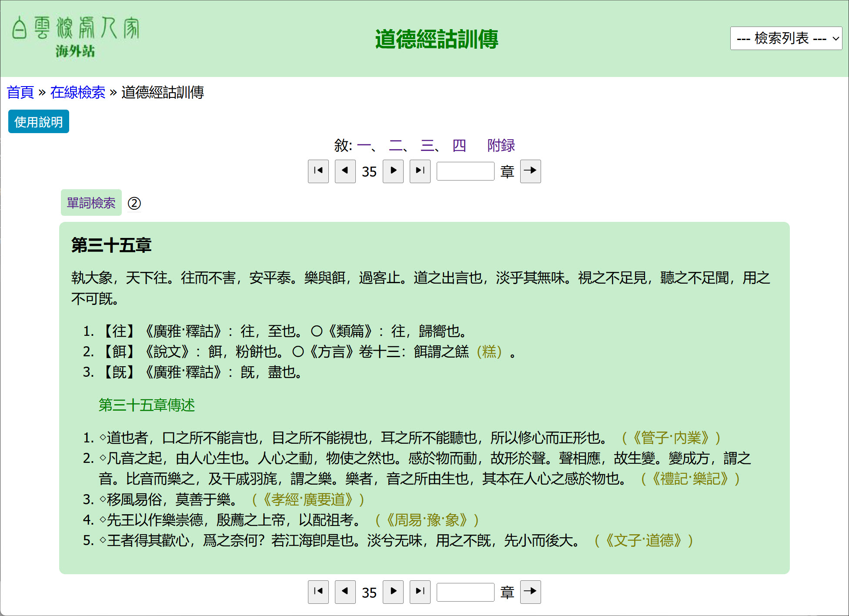Click bottom next chapter arrow button
The image size is (849, 616).
coord(393,592)
